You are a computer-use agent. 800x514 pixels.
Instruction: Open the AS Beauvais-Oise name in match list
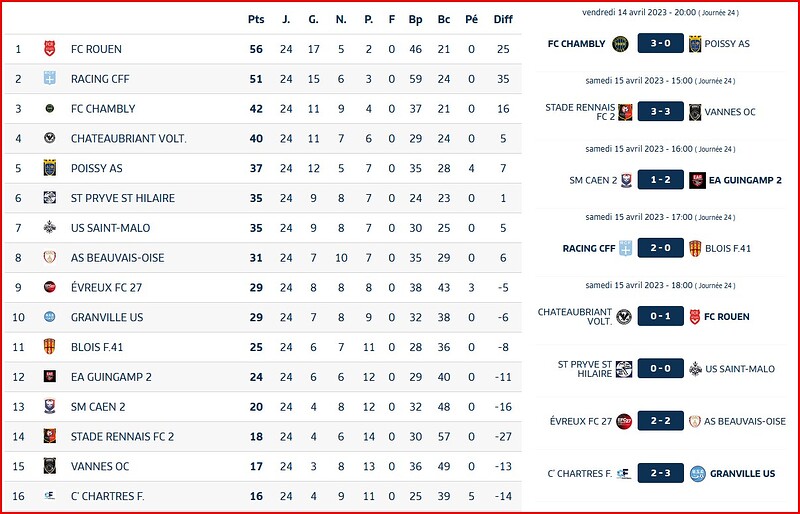[745, 422]
